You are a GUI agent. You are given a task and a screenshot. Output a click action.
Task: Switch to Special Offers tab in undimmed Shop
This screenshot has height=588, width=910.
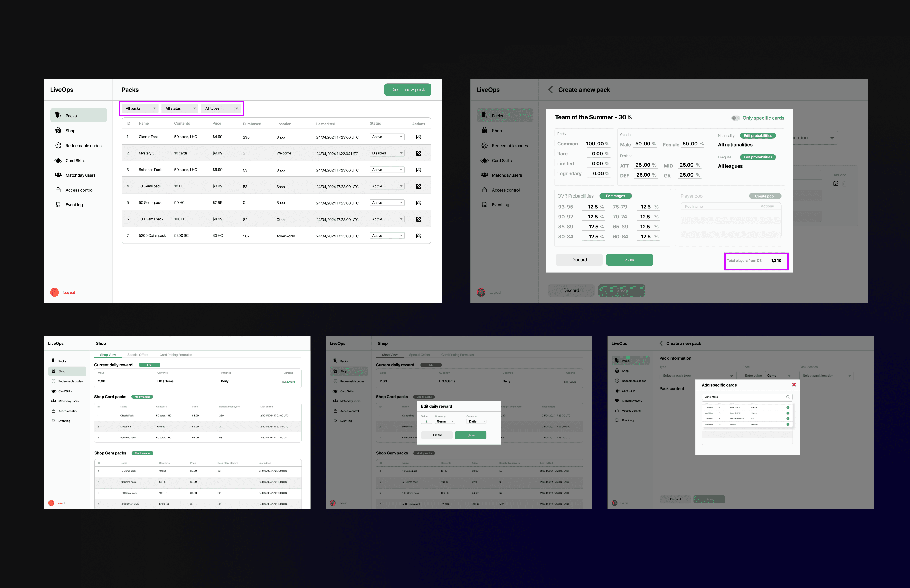click(137, 355)
